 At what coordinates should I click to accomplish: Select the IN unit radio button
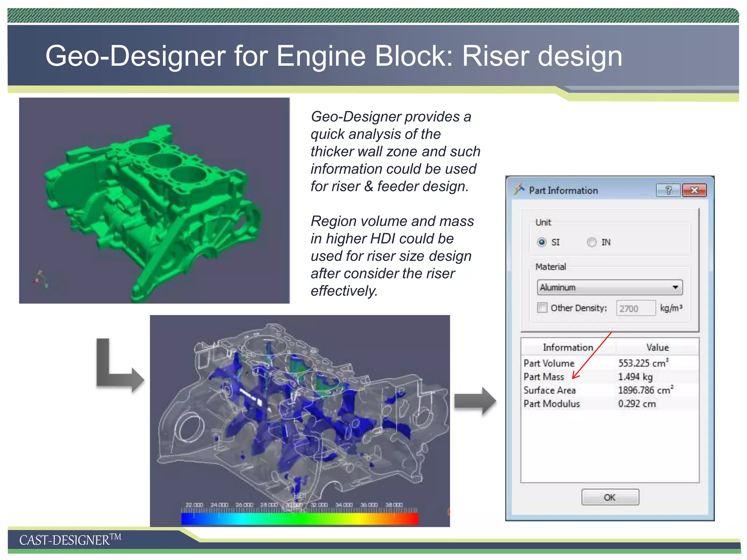(592, 242)
